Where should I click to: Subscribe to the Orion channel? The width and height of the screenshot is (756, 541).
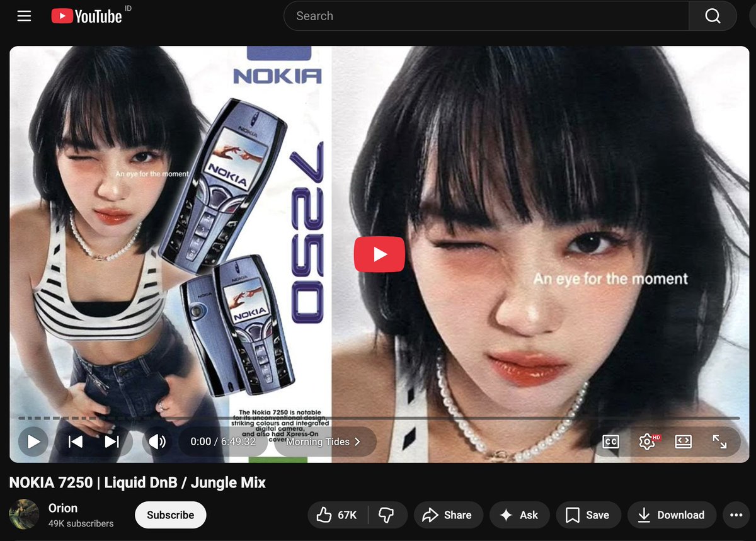click(x=170, y=515)
